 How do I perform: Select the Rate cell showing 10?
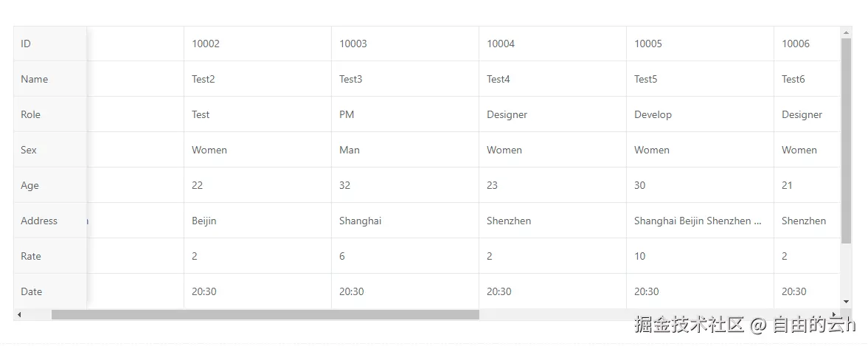(x=699, y=256)
